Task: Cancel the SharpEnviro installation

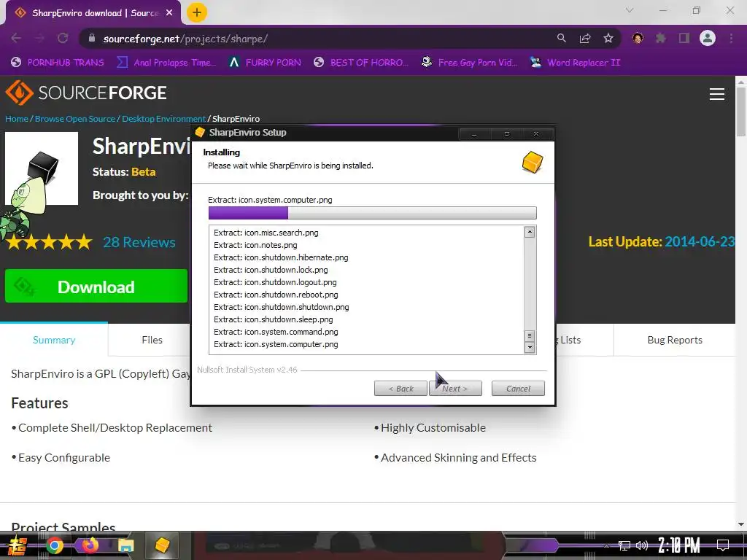Action: pyautogui.click(x=518, y=389)
